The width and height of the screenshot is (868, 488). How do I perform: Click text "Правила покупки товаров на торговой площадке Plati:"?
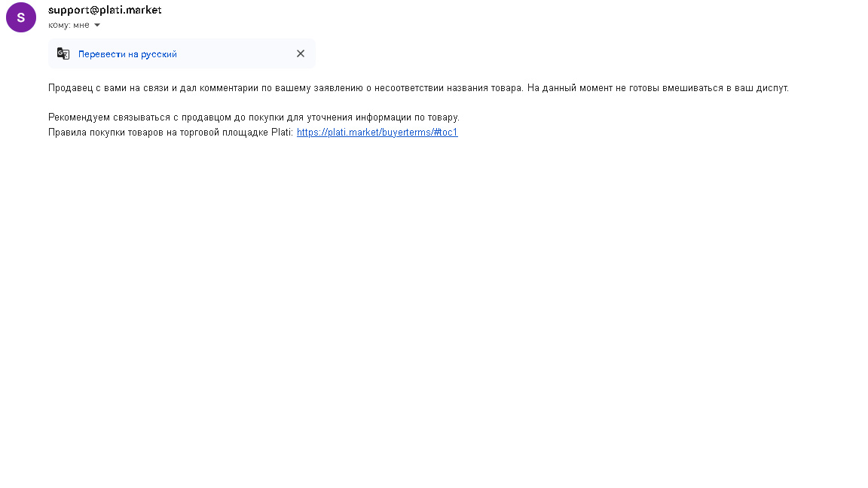pyautogui.click(x=170, y=133)
